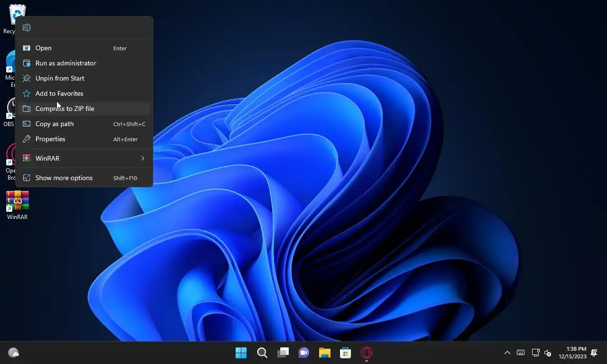Select the WinRAR desktop shortcut

point(18,206)
